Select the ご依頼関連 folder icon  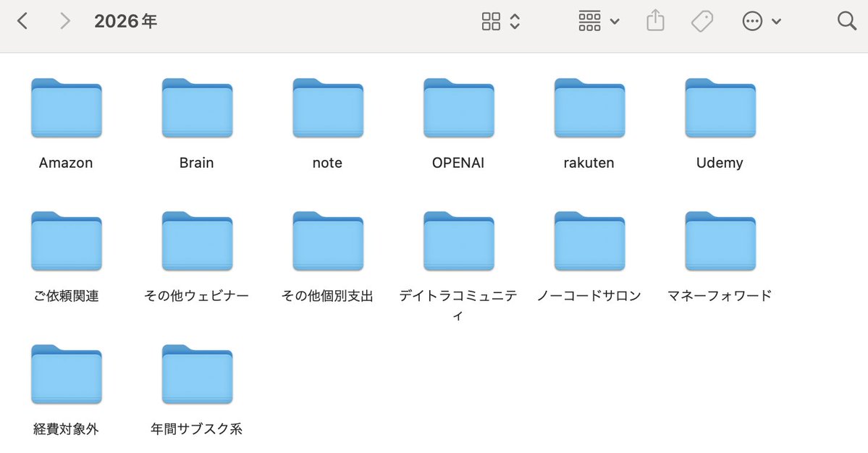(x=67, y=241)
